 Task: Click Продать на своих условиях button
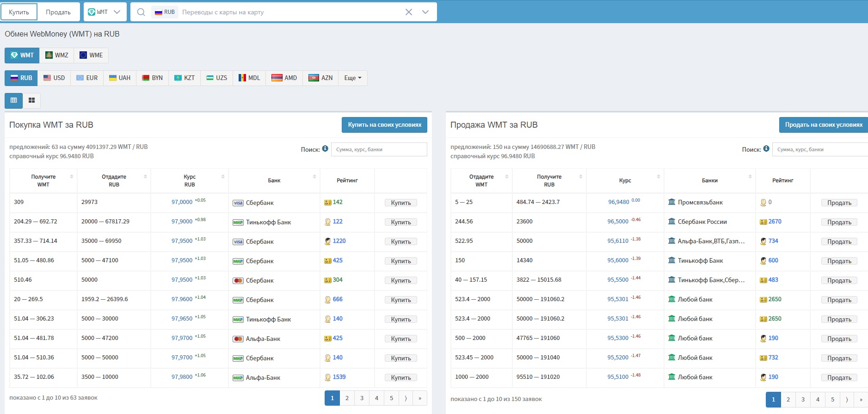824,125
